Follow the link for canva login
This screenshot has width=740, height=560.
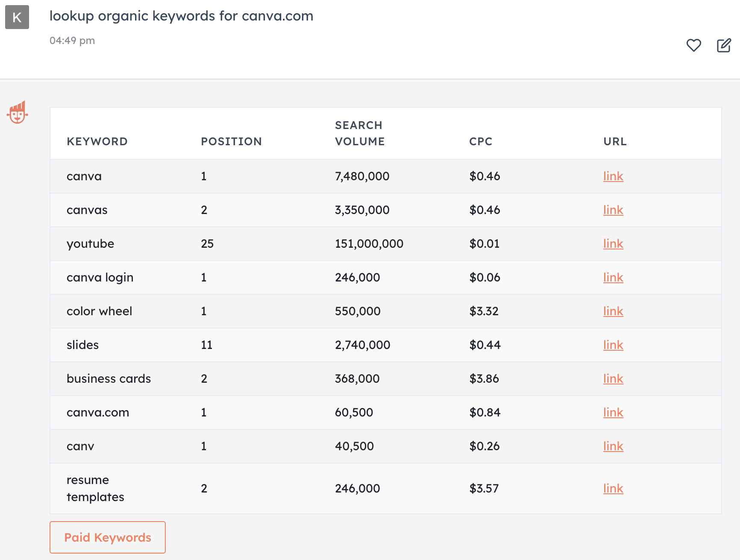point(613,277)
